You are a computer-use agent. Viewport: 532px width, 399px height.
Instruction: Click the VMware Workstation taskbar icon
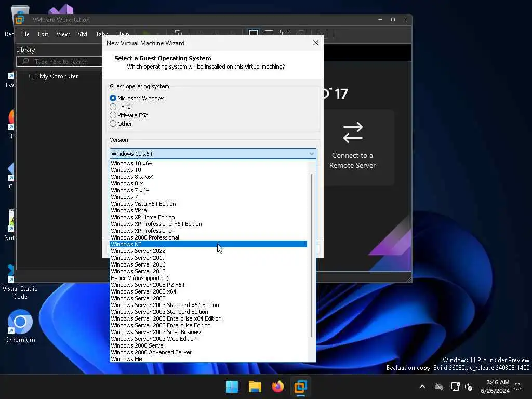tap(301, 387)
